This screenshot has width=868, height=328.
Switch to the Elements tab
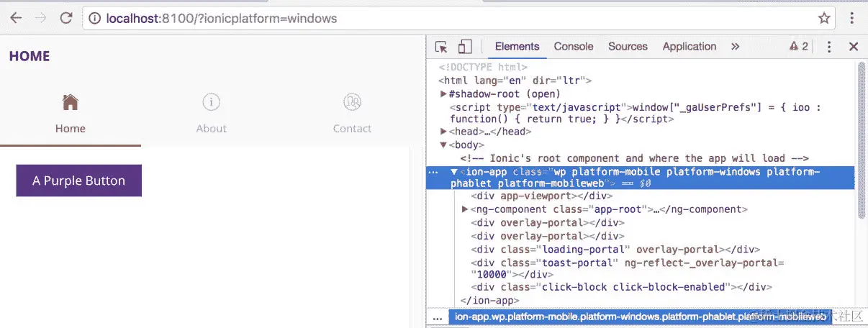point(517,47)
